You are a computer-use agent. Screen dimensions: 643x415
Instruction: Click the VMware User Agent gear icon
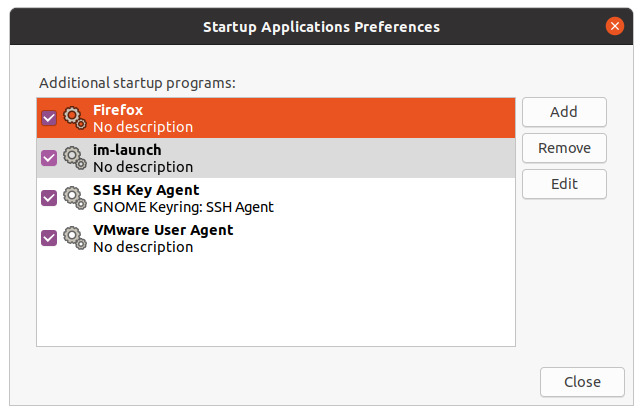[75, 238]
